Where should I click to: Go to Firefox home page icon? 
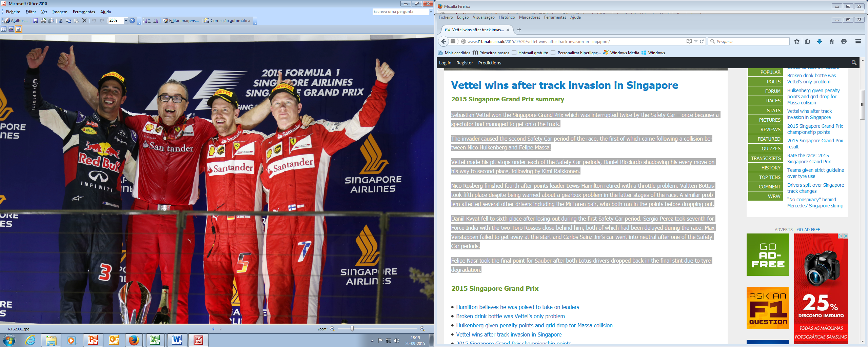831,41
